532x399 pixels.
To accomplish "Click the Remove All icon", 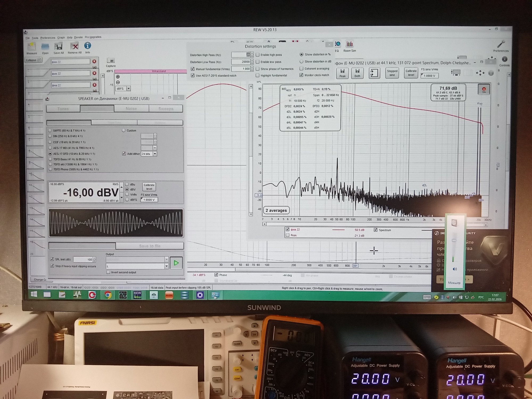I will (x=74, y=46).
